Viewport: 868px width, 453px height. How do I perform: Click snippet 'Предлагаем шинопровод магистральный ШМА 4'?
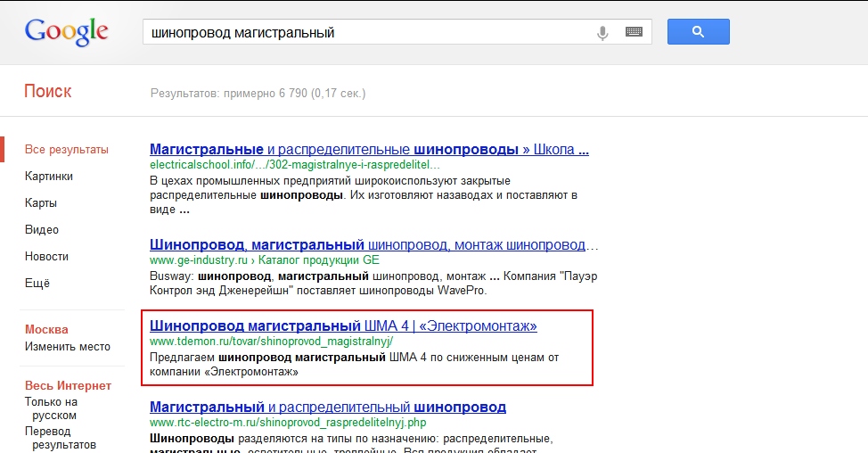[x=355, y=365]
